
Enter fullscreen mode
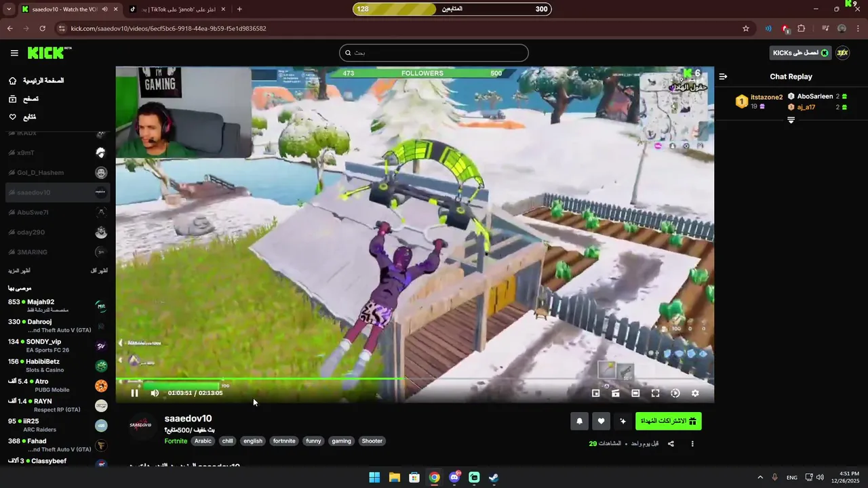[x=655, y=393]
